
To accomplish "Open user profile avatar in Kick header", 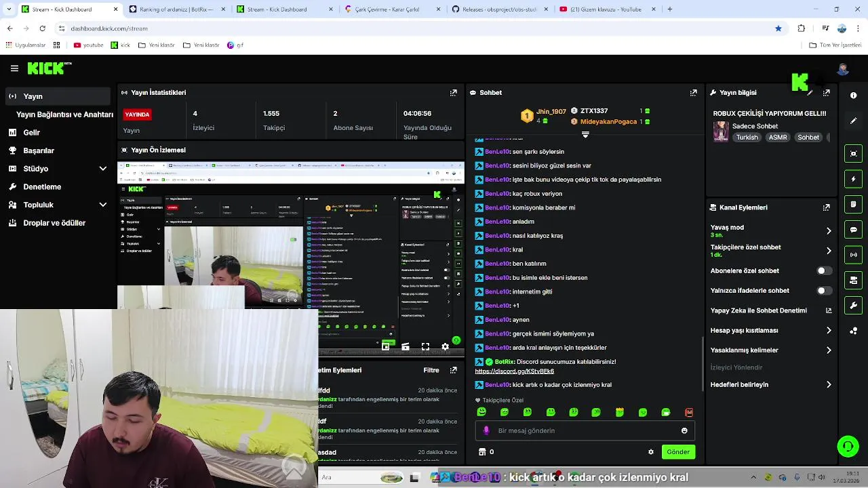I will click(x=843, y=69).
